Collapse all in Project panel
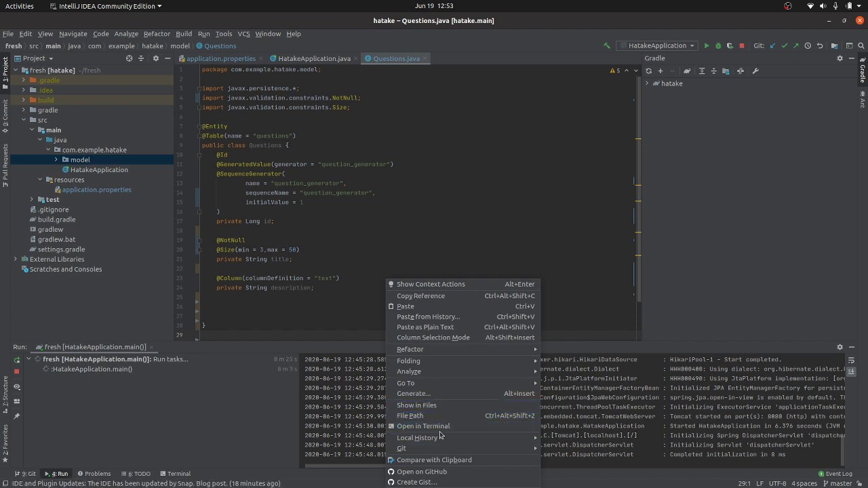Viewport: 868px width, 488px height. click(x=141, y=58)
